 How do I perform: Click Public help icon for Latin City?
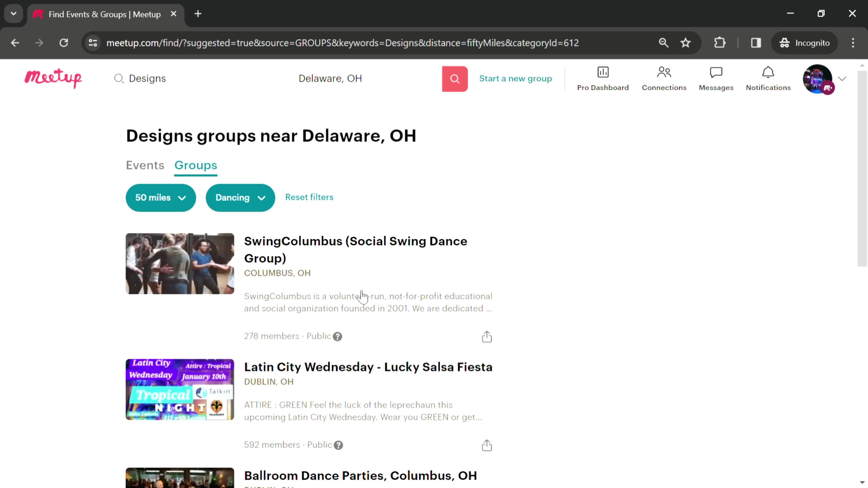(338, 445)
